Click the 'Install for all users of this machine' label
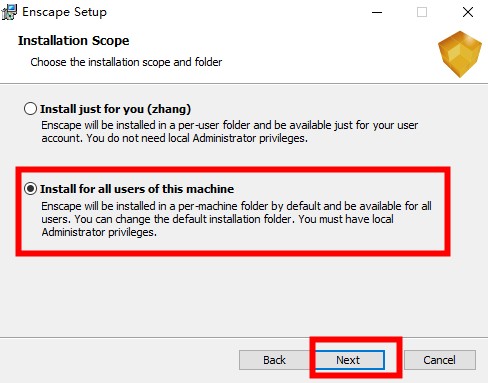488x383 pixels. pos(137,189)
